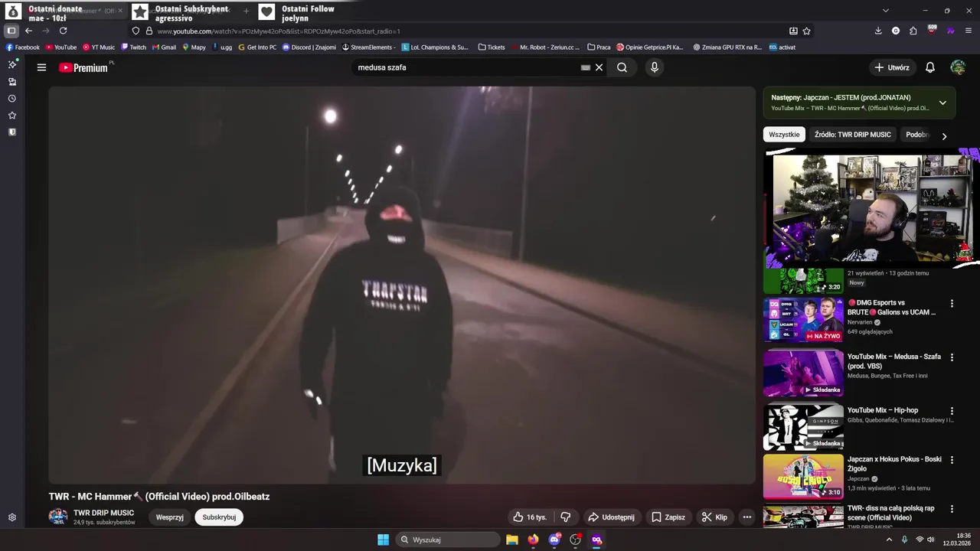Toggle the on-screen keyboard in search box

pos(586,67)
